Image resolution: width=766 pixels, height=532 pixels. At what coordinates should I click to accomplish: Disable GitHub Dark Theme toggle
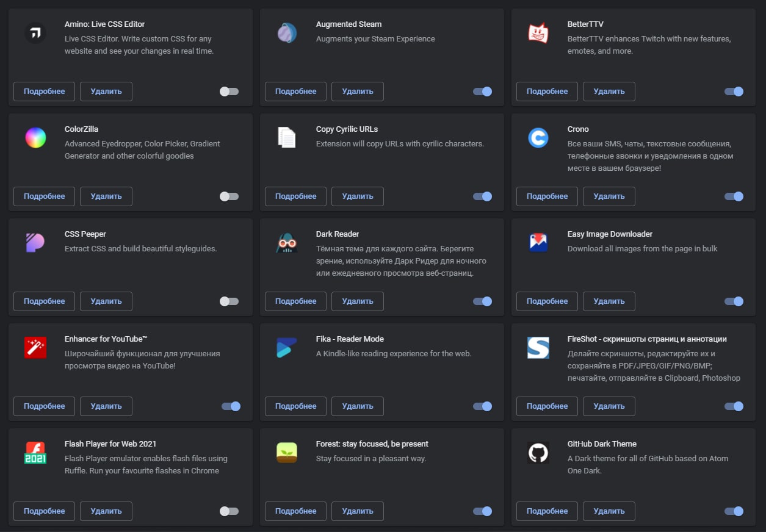(x=734, y=511)
